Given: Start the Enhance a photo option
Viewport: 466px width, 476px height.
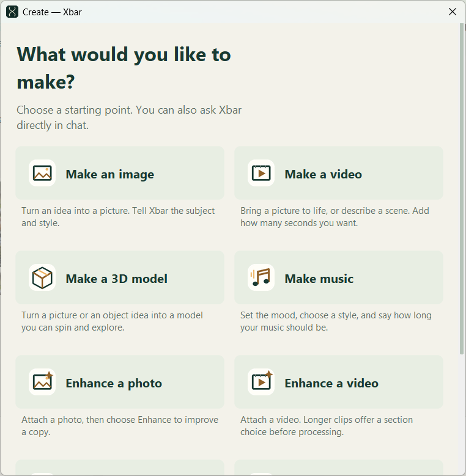Looking at the screenshot, I should (x=120, y=382).
